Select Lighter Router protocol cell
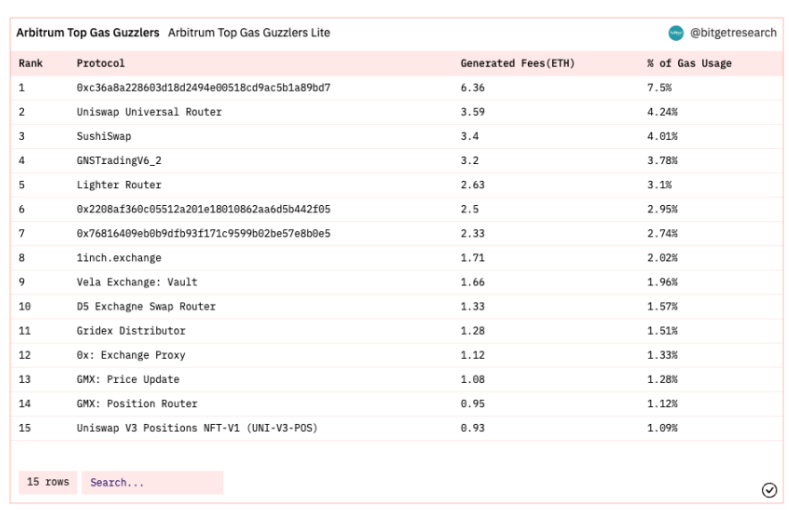The height and width of the screenshot is (510, 789). click(119, 185)
